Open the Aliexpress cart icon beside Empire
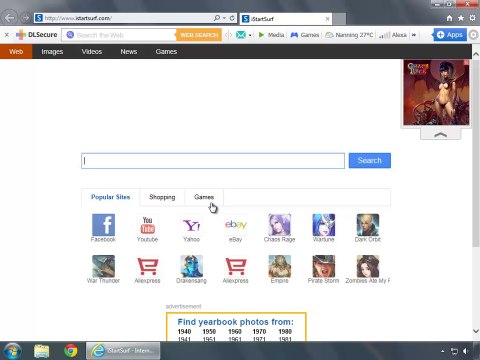The width and height of the screenshot is (480, 360). [235, 266]
